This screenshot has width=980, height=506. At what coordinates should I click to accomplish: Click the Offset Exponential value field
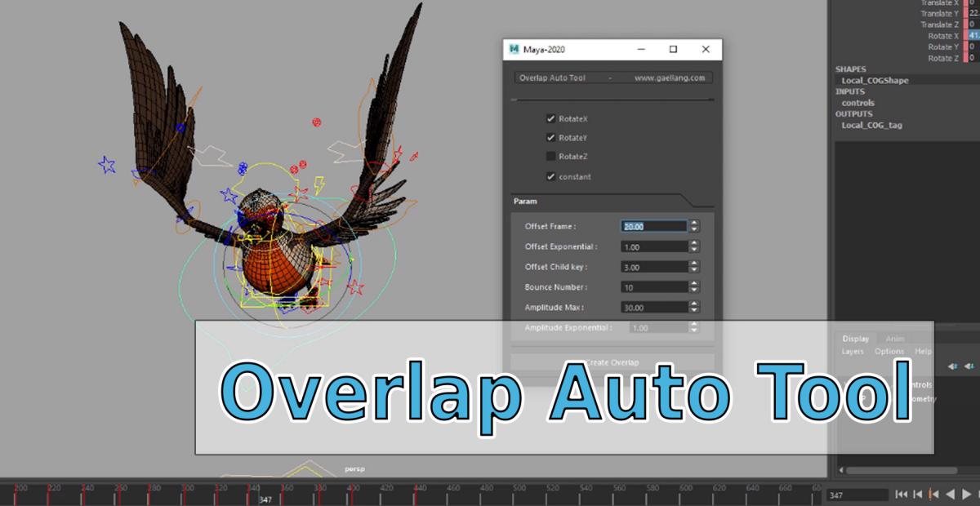click(653, 246)
